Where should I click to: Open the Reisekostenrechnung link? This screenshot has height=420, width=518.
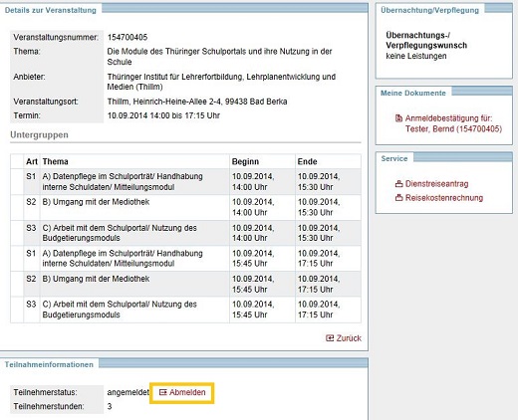[x=444, y=198]
